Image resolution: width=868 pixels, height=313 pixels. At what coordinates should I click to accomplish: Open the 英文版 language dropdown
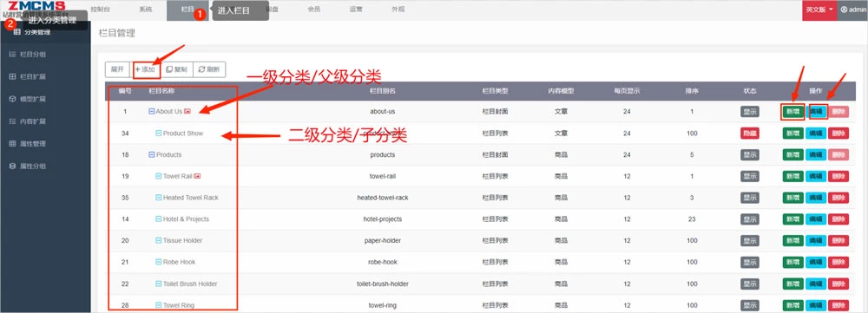pos(819,10)
